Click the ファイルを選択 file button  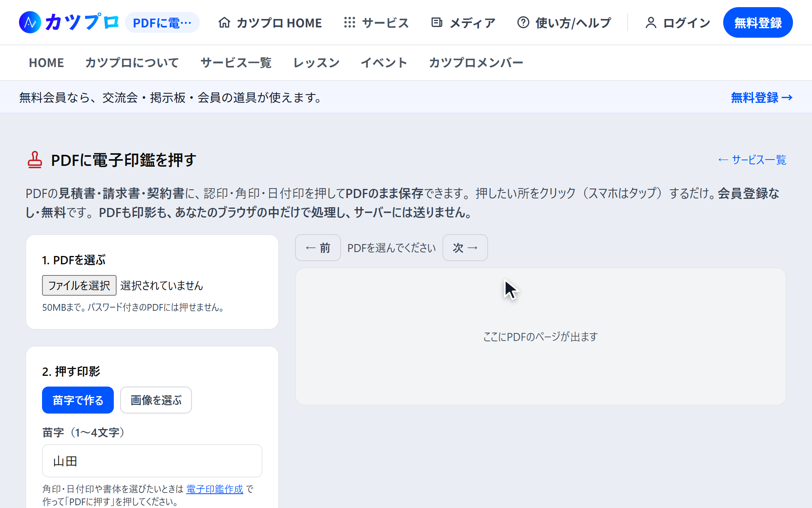[79, 285]
